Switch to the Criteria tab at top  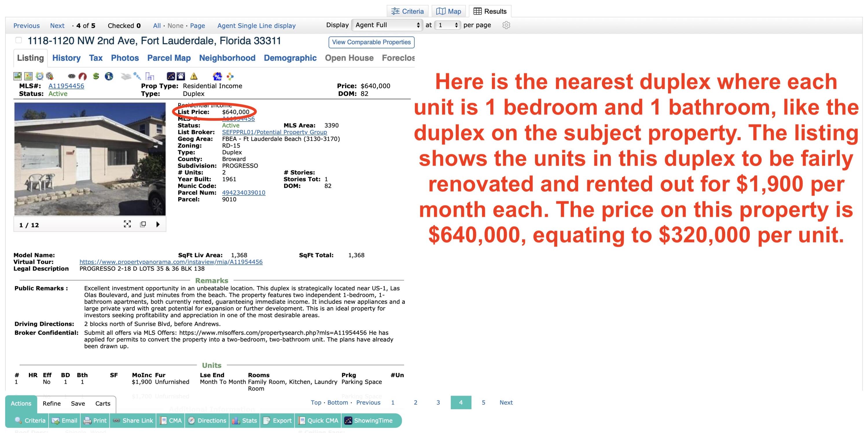pyautogui.click(x=407, y=11)
